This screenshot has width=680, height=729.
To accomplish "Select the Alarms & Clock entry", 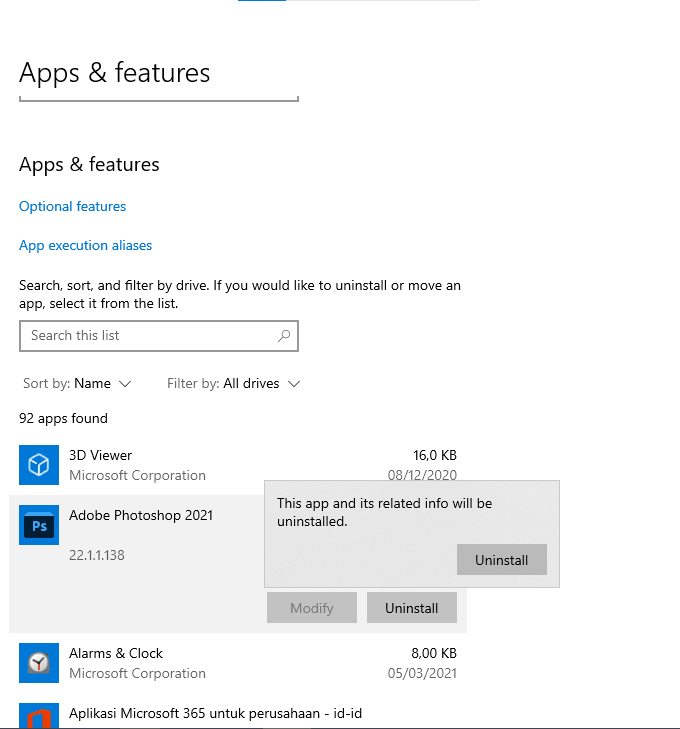I will (x=238, y=663).
